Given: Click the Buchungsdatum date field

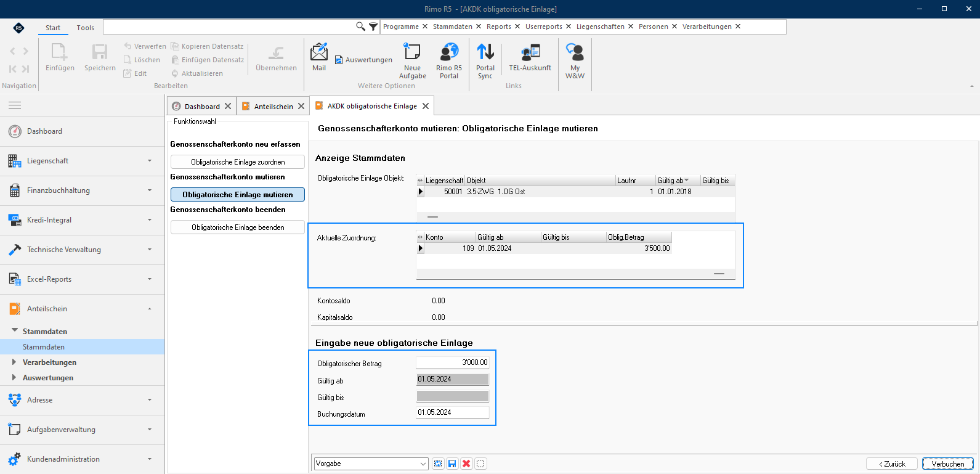Looking at the screenshot, I should point(453,412).
